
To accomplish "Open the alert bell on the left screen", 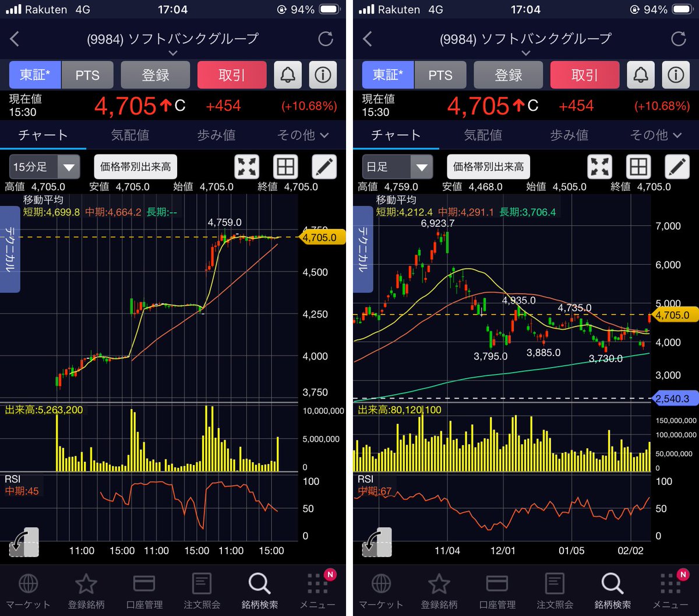I will point(288,75).
